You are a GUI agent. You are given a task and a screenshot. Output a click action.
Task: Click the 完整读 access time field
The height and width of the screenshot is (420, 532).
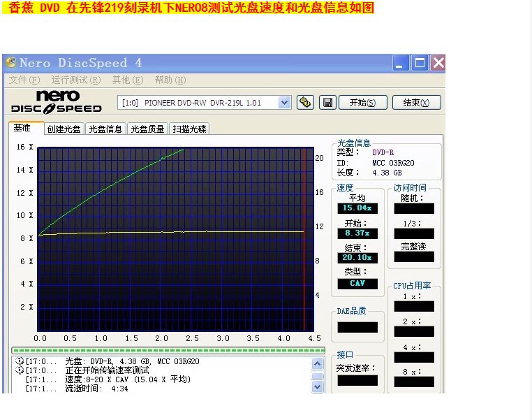coord(414,256)
